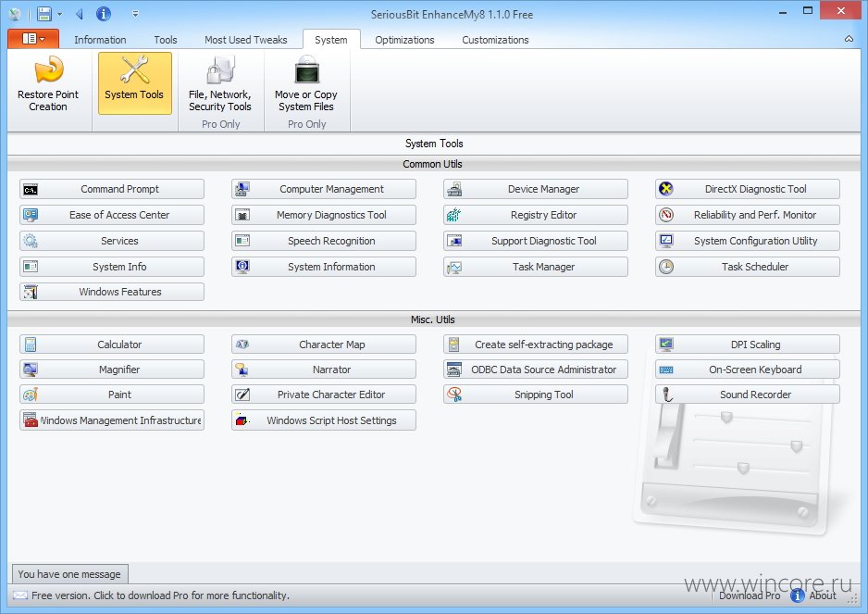Open the orange application menu button
The width and height of the screenshot is (868, 614).
click(x=33, y=39)
